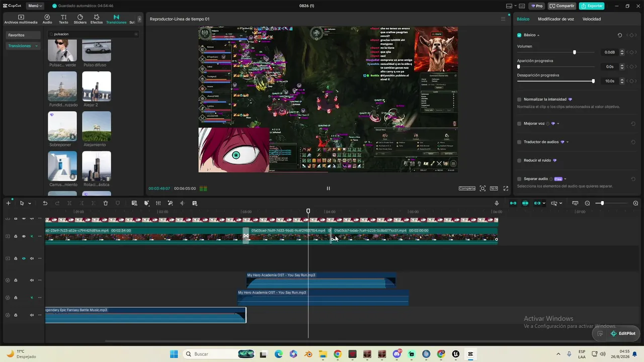The height and width of the screenshot is (362, 644).
Task: Click the Desaparición progresiva slider handle
Action: 593,81
